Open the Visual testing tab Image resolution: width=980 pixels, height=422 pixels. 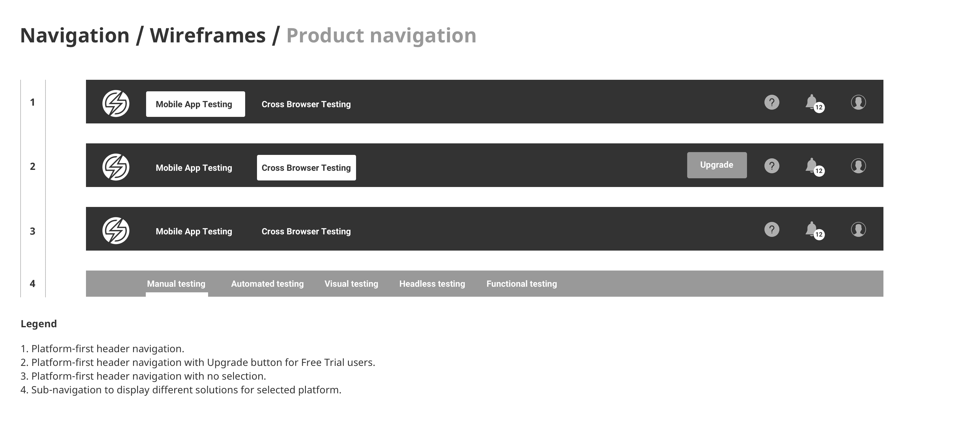[351, 284]
